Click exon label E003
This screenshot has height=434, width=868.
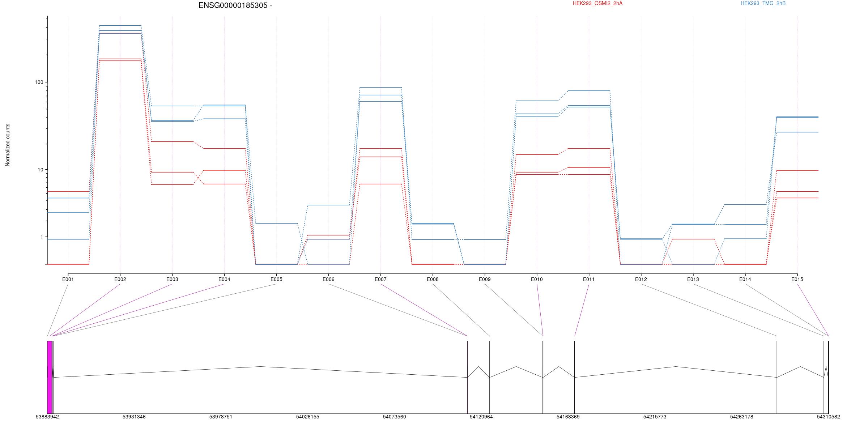pos(172,279)
